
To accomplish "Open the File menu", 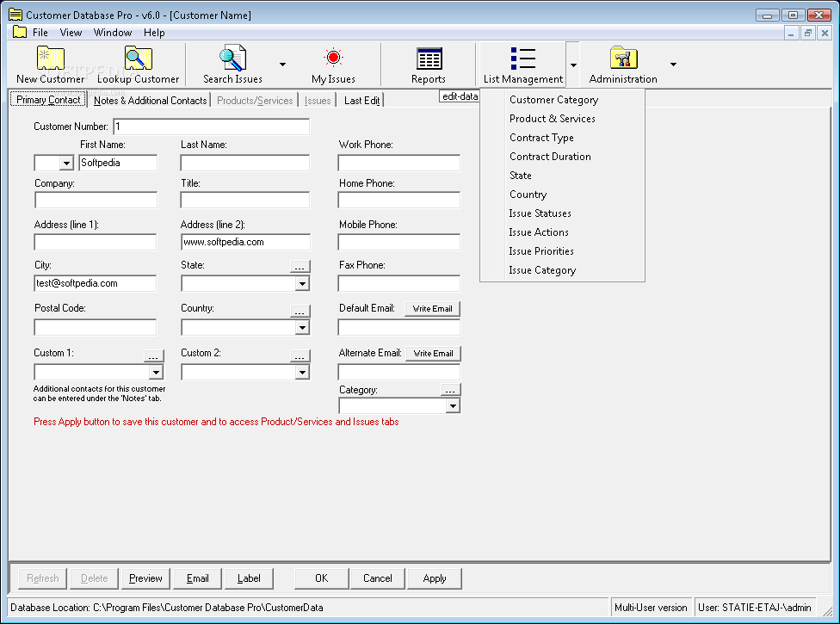I will point(40,33).
